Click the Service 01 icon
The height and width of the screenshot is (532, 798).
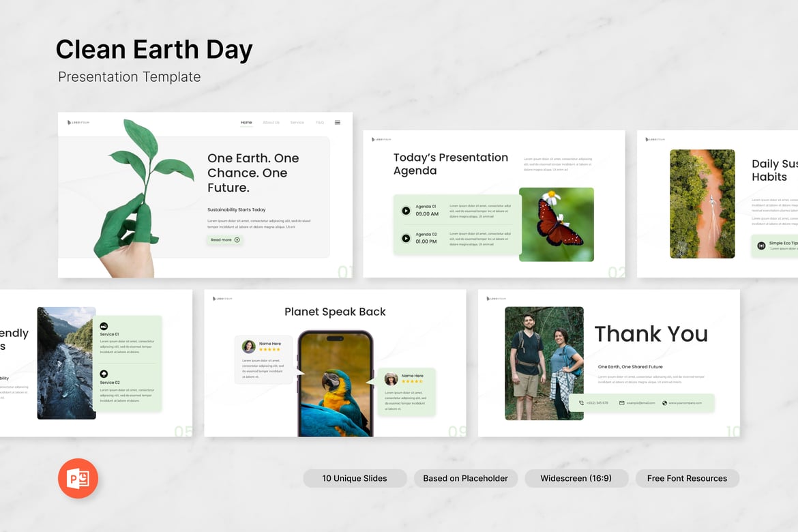tap(104, 326)
